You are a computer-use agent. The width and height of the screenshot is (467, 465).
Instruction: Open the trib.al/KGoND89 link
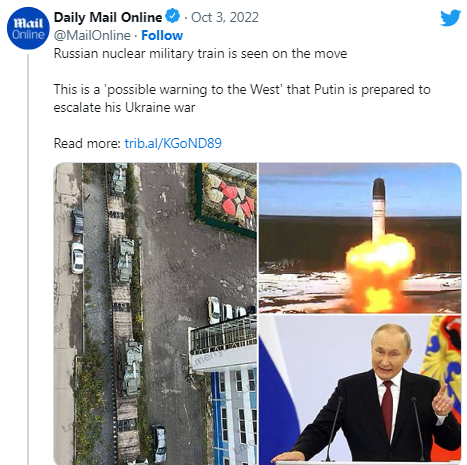click(173, 143)
